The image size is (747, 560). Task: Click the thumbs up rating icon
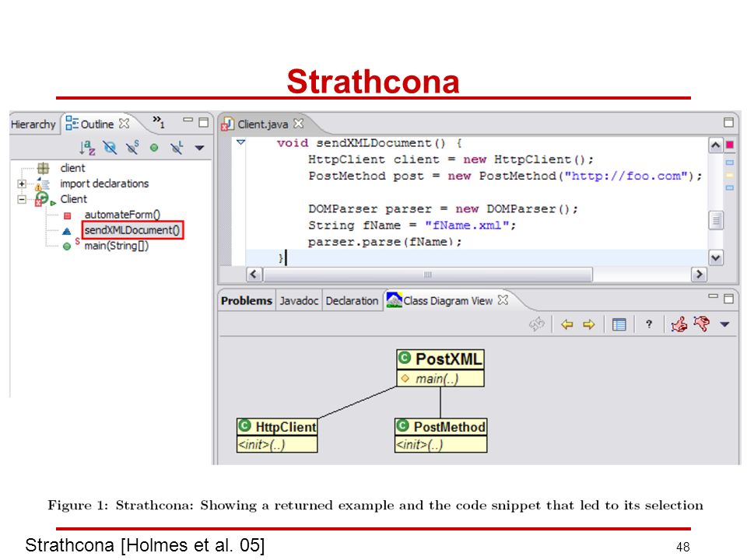coord(679,324)
